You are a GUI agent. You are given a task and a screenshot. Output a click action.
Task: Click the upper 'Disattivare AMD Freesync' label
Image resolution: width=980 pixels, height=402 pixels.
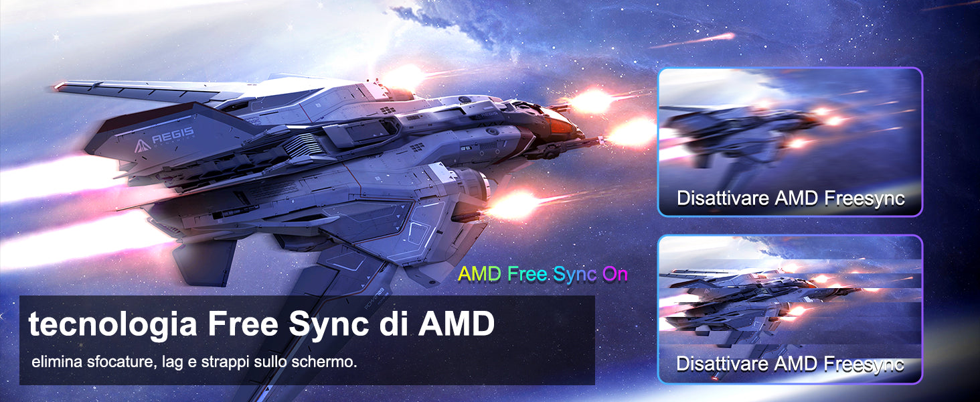pyautogui.click(x=791, y=198)
